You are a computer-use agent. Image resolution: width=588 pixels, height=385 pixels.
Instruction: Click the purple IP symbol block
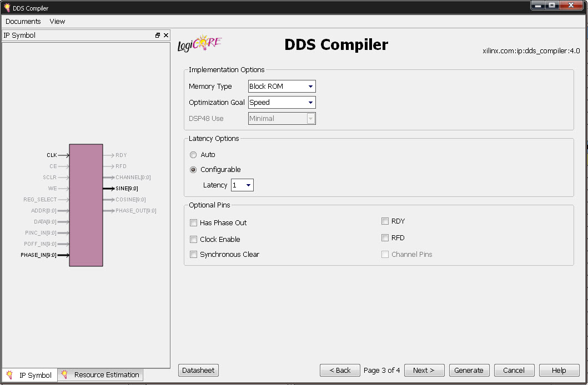[x=86, y=205]
